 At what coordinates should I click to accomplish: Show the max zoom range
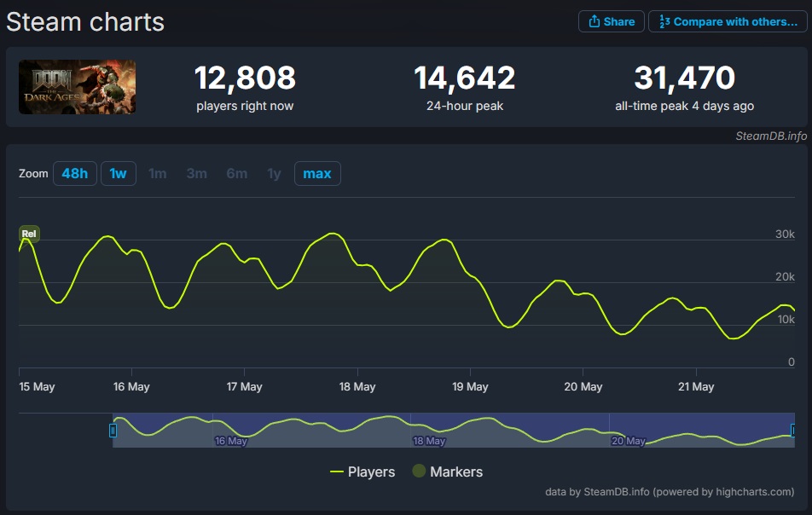[x=317, y=173]
